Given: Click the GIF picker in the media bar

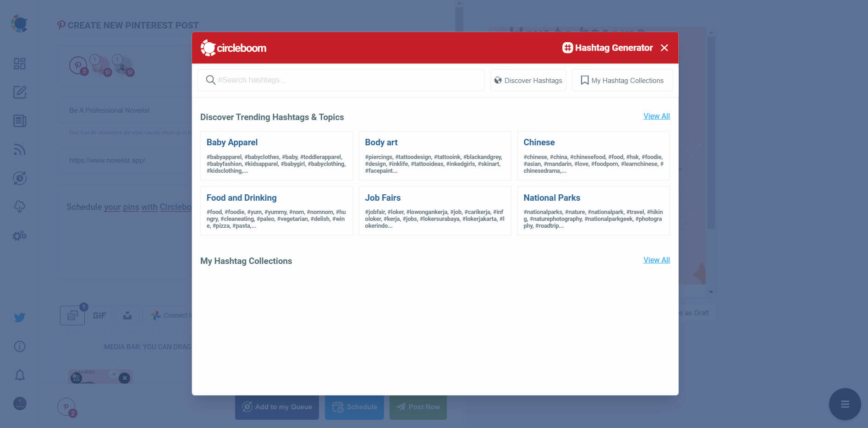Looking at the screenshot, I should point(99,315).
